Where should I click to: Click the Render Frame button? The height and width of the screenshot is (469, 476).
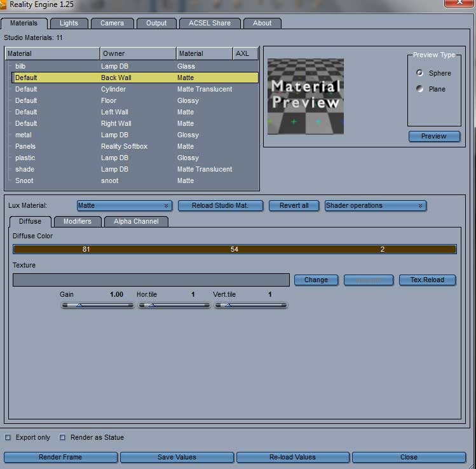tap(60, 457)
